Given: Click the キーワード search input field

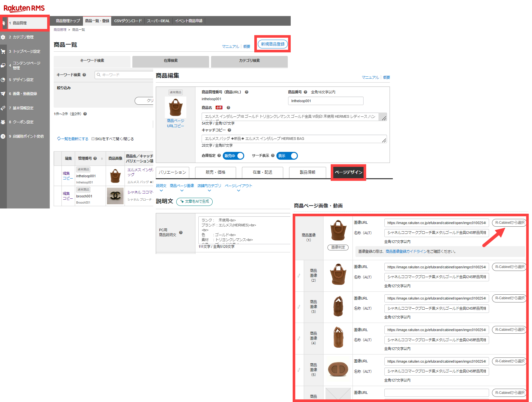Looking at the screenshot, I should coord(124,75).
